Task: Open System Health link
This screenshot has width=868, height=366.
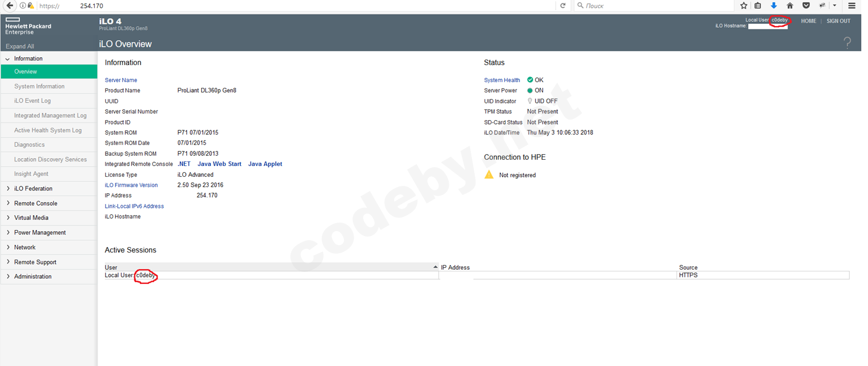Action: pos(502,80)
